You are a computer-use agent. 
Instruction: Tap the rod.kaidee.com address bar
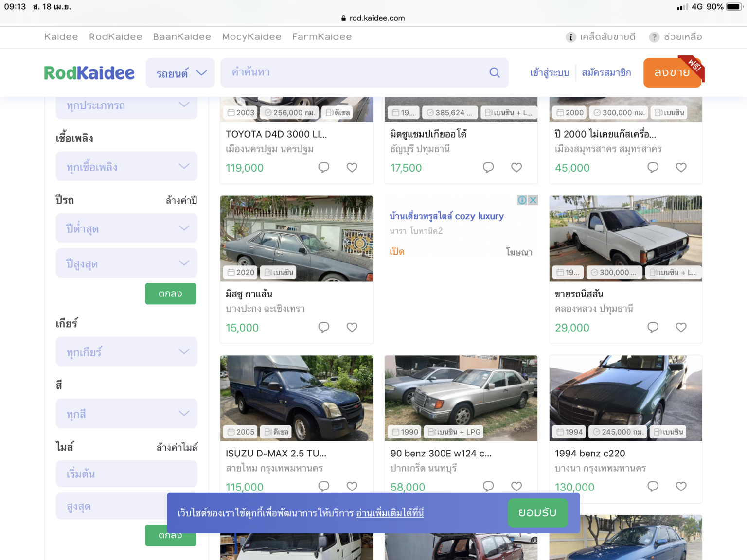pyautogui.click(x=373, y=18)
